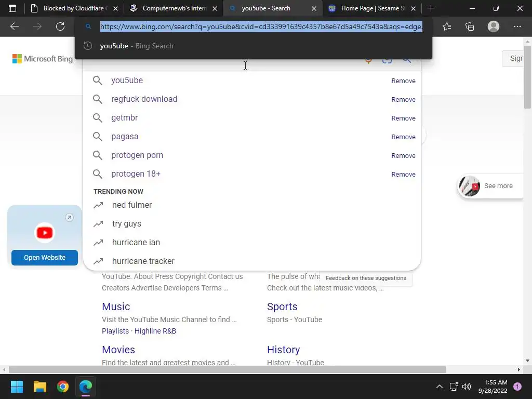Select trending search try guys
532x399 pixels.
[127, 223]
